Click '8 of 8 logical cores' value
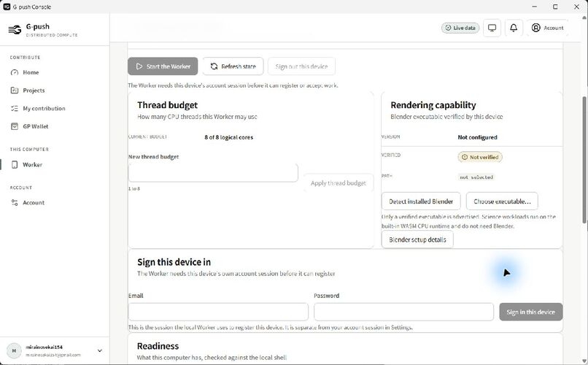 [229, 137]
